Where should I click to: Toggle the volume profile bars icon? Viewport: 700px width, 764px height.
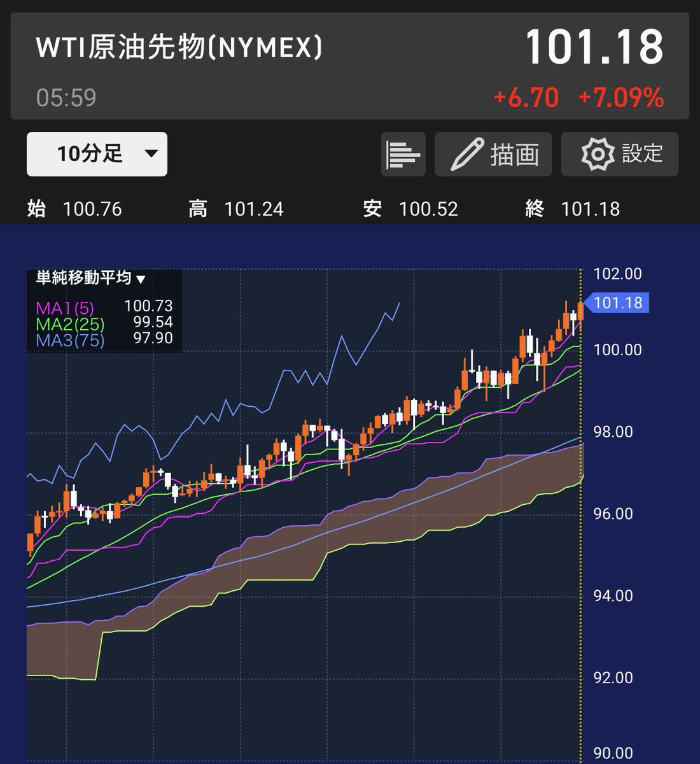pyautogui.click(x=403, y=154)
